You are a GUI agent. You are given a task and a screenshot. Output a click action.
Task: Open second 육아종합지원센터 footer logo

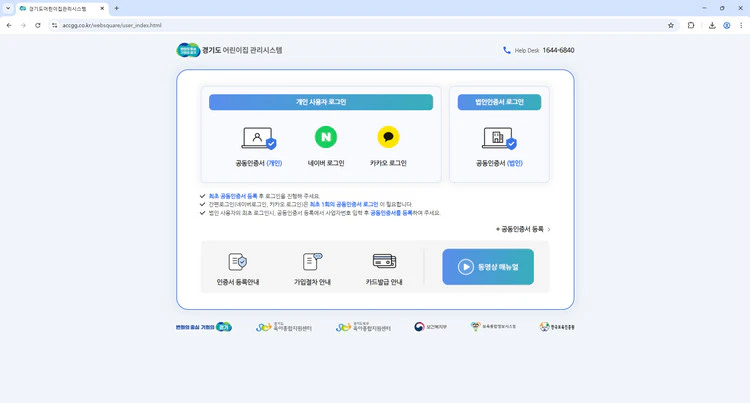(363, 327)
